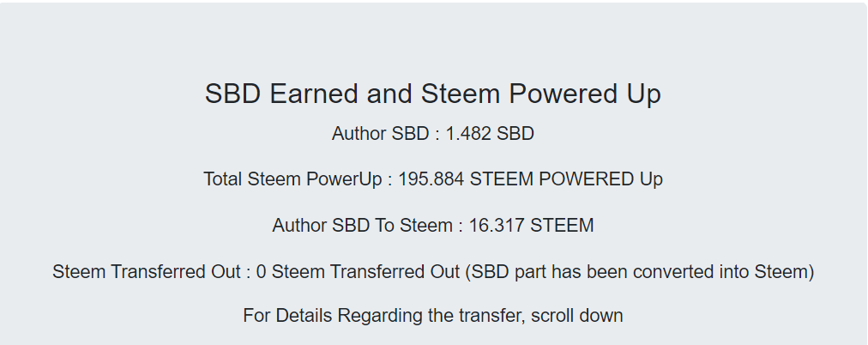868x345 pixels.
Task: Select the '0 Steem Transferred Out' value
Action: coord(359,272)
